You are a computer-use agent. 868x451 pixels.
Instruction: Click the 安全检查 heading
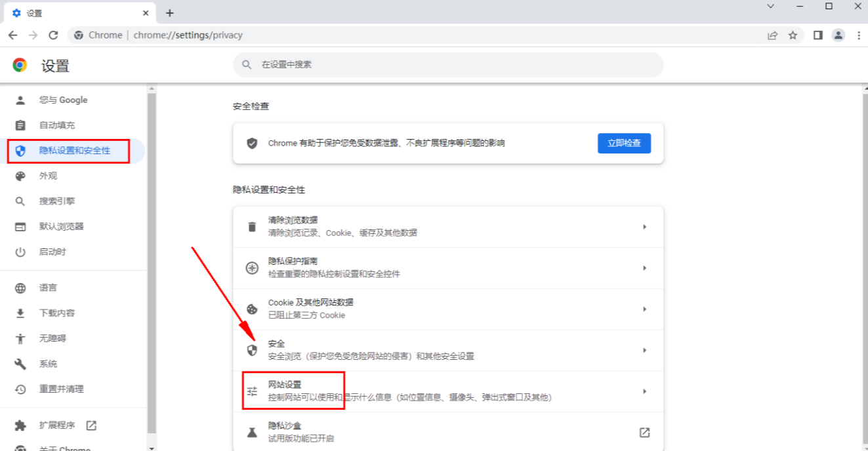pyautogui.click(x=251, y=106)
